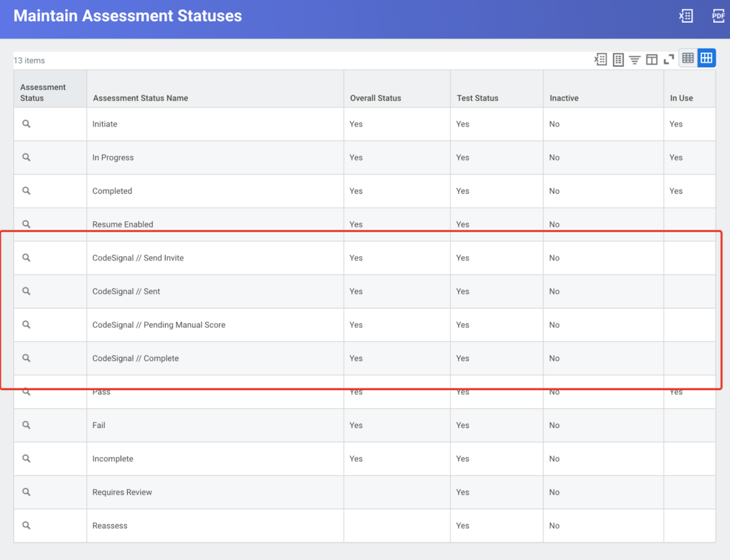This screenshot has width=730, height=560.
Task: Export the report to Excel from the header
Action: [686, 16]
